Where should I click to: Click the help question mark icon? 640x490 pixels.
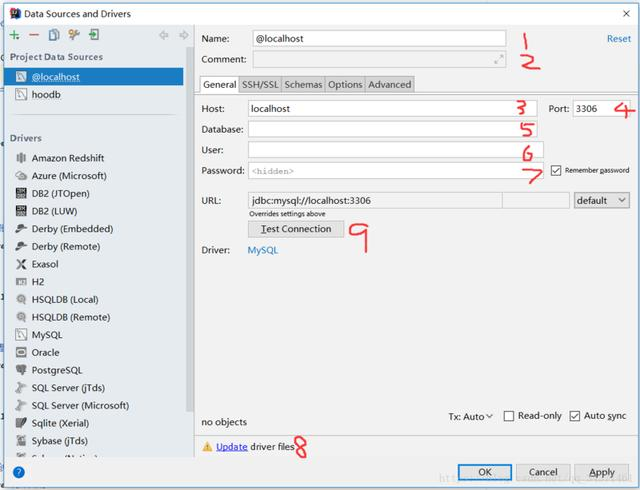18,472
